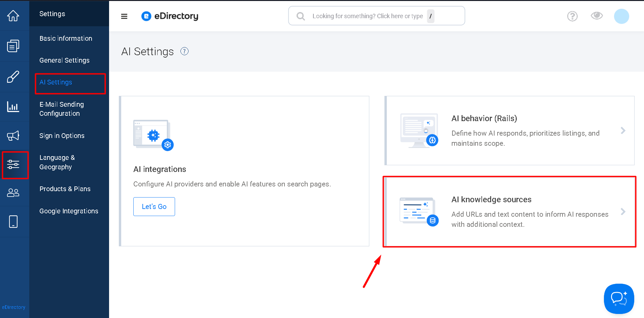Open the Content pages icon in sidebar
Image resolution: width=644 pixels, height=318 pixels.
coord(13,46)
